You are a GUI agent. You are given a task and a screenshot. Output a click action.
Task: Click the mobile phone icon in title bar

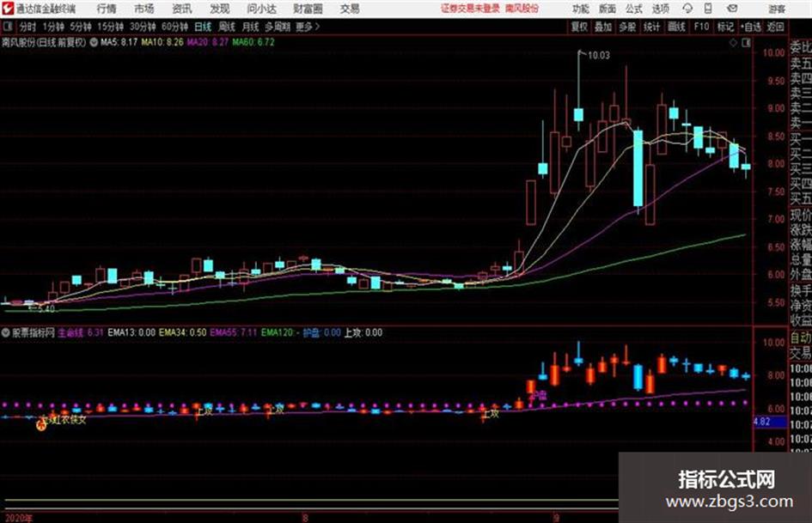click(708, 9)
